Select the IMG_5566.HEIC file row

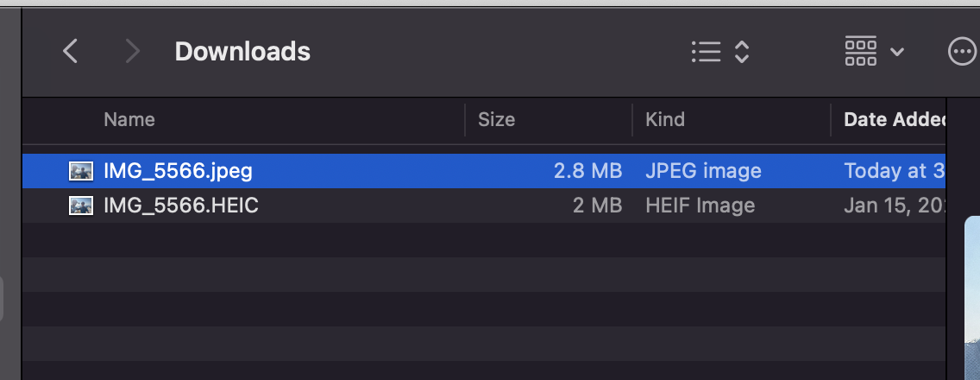484,206
